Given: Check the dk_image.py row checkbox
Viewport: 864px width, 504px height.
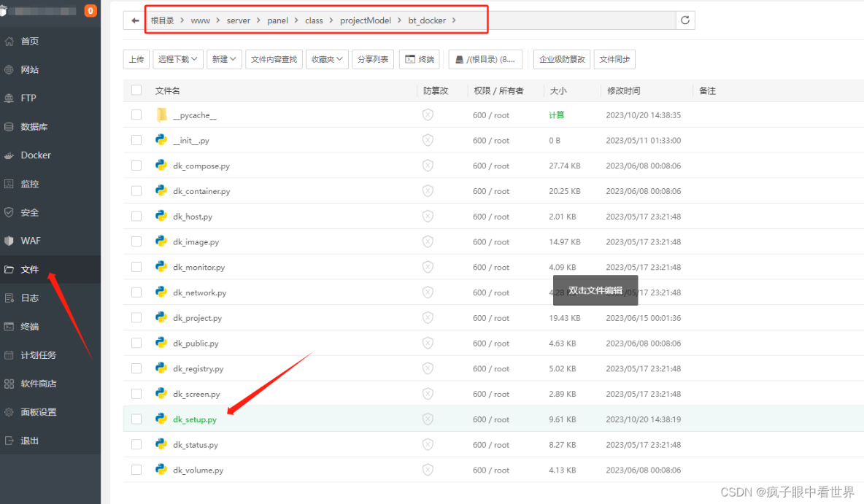Looking at the screenshot, I should click(136, 241).
